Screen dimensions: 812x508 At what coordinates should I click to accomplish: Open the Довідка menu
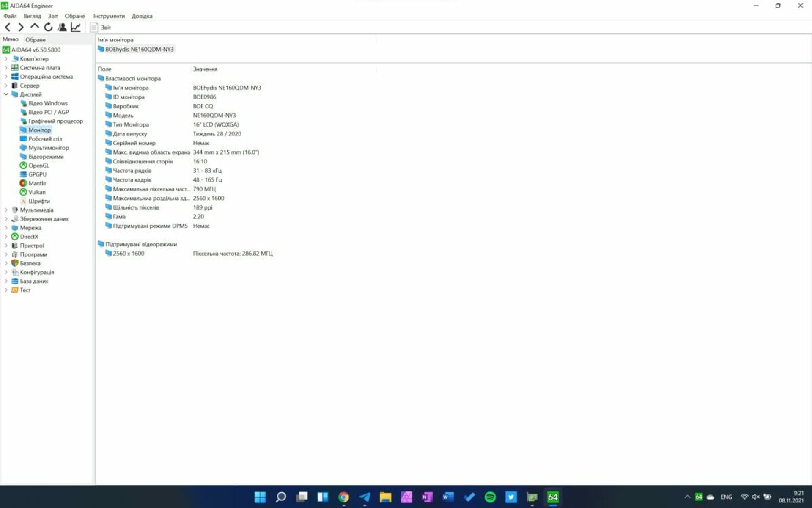(x=142, y=16)
